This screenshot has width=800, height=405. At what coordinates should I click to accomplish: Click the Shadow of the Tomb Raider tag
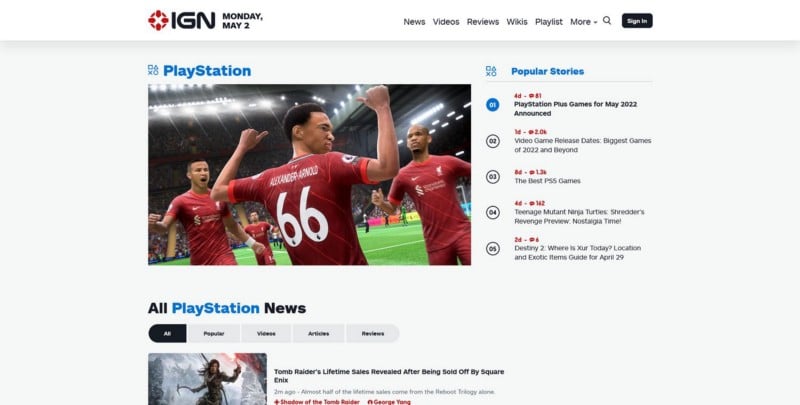(x=317, y=402)
